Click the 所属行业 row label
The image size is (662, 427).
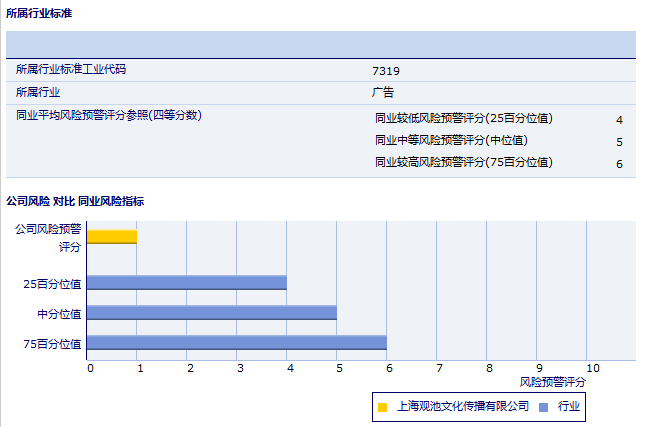[38, 92]
